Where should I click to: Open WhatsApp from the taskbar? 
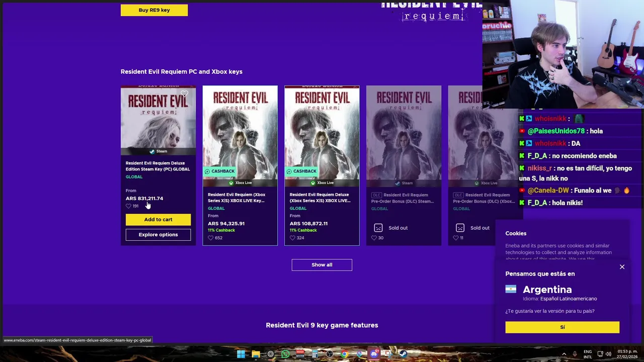click(285, 354)
